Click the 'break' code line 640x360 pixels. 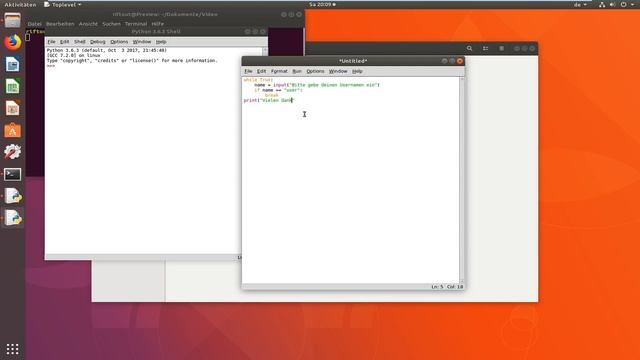[x=271, y=95]
